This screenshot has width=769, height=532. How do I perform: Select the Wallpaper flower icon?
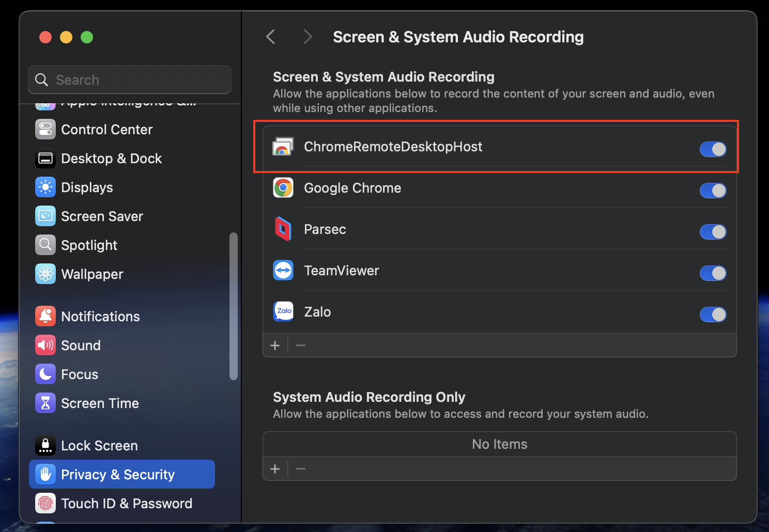pos(45,274)
